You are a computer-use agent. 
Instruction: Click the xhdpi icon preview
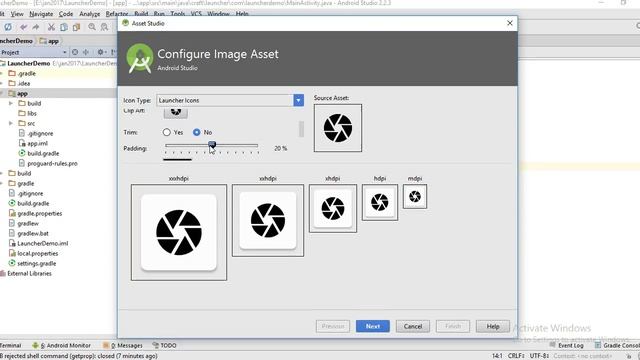point(333,208)
